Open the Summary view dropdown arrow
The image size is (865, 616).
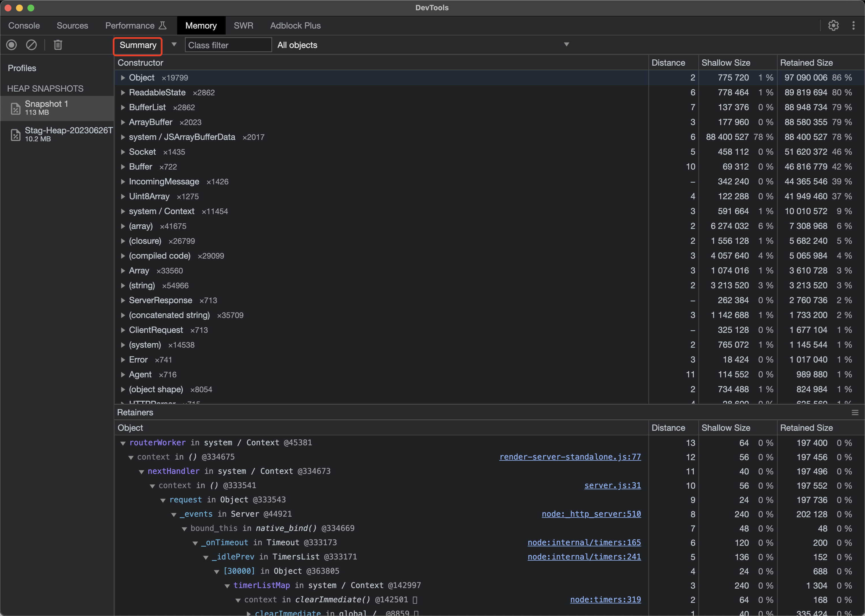[x=174, y=44]
